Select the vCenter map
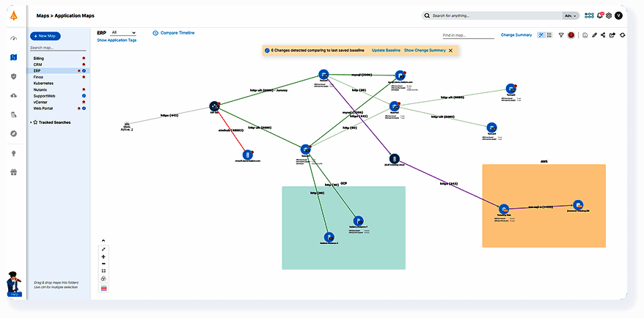This screenshot has width=644, height=318. pos(40,102)
